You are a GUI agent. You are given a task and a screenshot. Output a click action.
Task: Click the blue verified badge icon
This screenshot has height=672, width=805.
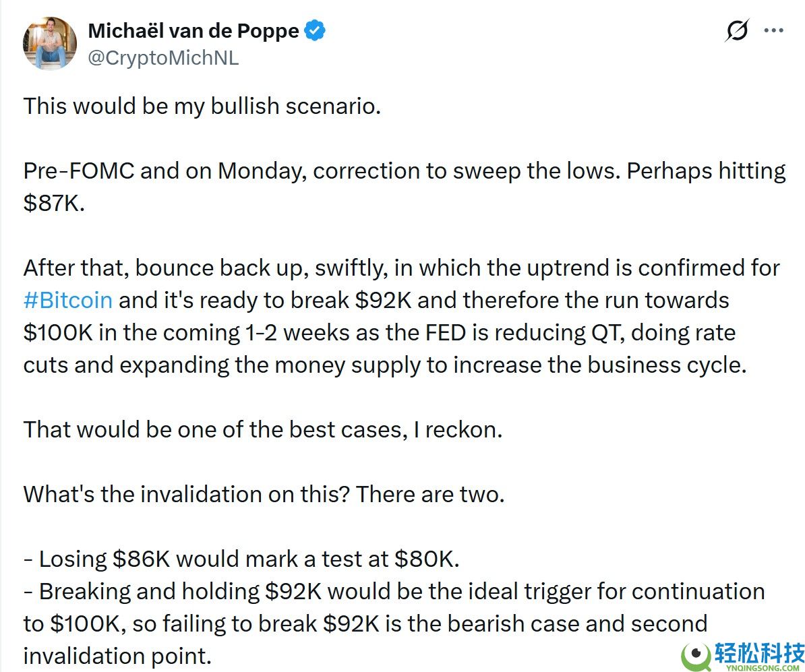click(315, 30)
